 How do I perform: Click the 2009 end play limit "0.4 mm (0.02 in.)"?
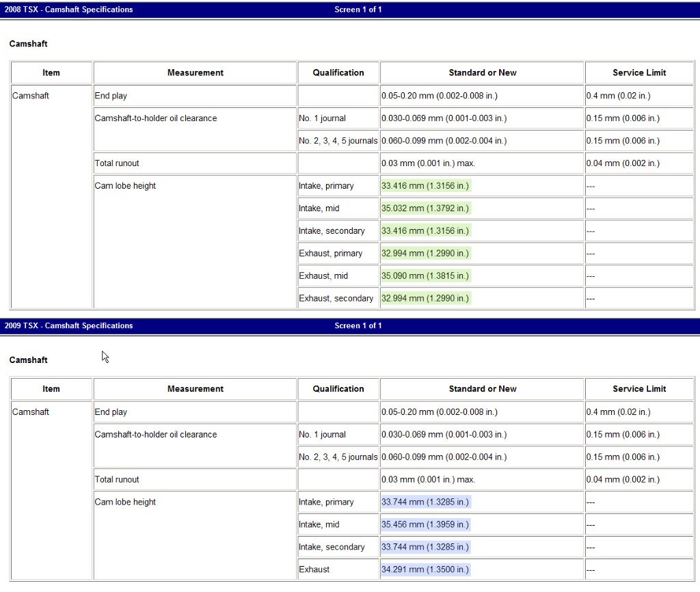click(618, 412)
